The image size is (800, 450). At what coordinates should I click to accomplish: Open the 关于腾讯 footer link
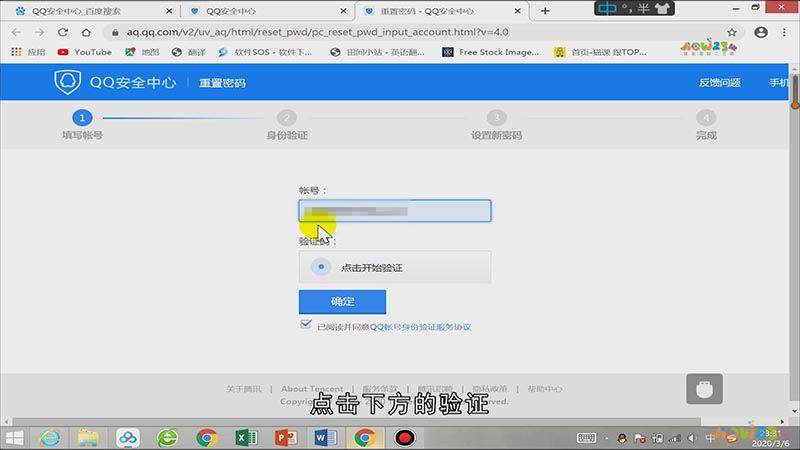[244, 389]
